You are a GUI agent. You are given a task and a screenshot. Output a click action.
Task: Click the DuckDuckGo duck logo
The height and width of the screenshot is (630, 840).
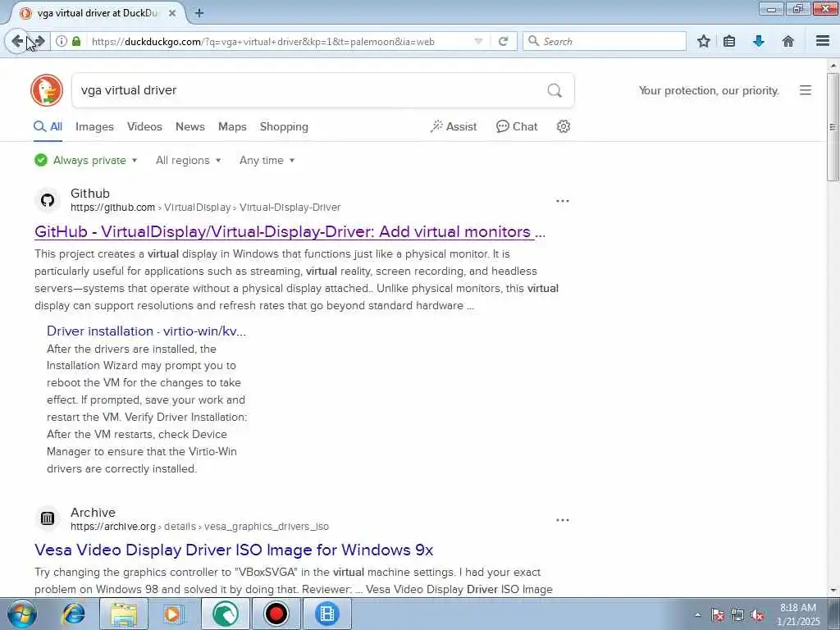coord(47,90)
